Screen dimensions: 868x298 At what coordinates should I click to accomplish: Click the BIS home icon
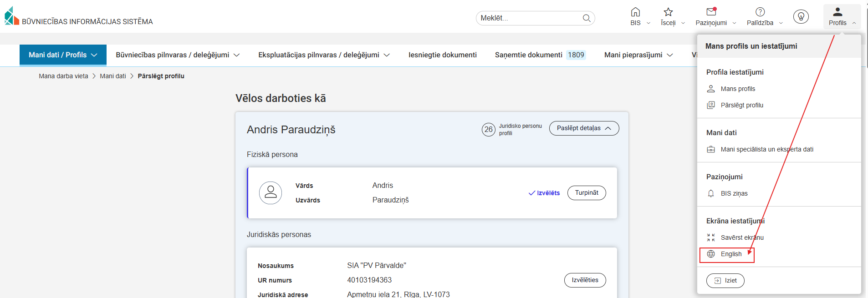tap(635, 12)
